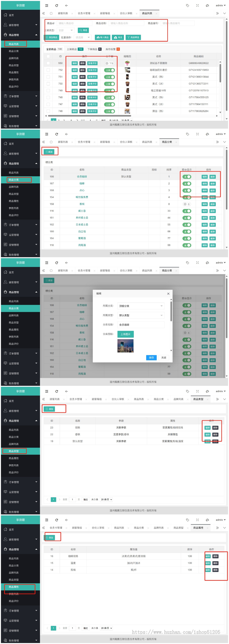Click scrollbar inside 编辑 dialog
Screen dimensions: 229x644
(x=171, y=311)
